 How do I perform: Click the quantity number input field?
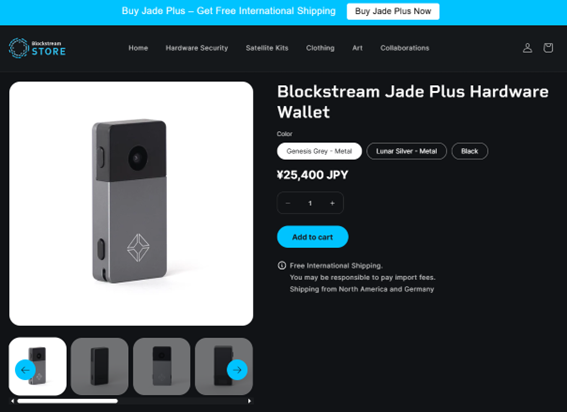coord(310,203)
